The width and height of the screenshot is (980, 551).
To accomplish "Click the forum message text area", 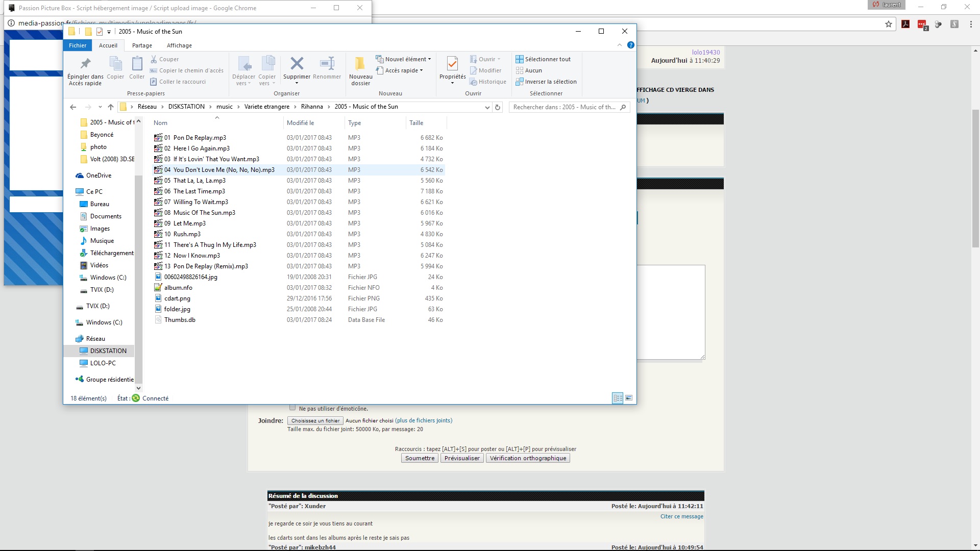I will [x=671, y=312].
